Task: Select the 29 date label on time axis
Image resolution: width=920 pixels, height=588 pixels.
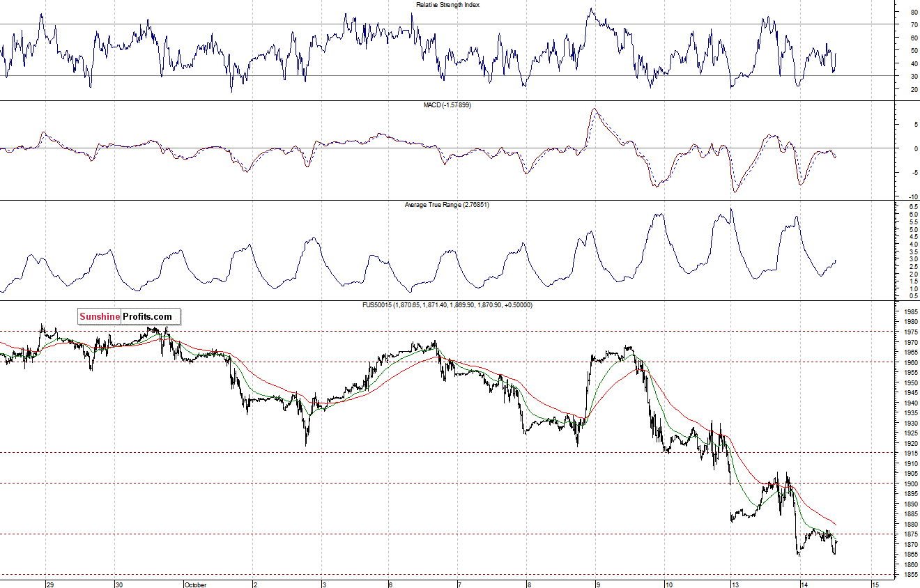Action: tap(49, 584)
